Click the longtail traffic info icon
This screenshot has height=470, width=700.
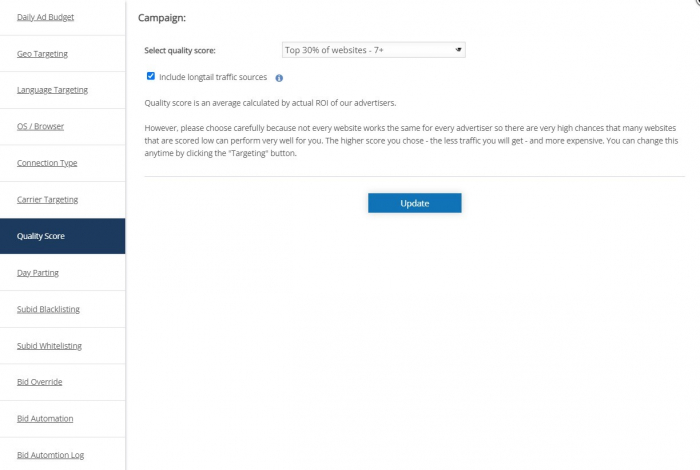pyautogui.click(x=279, y=78)
